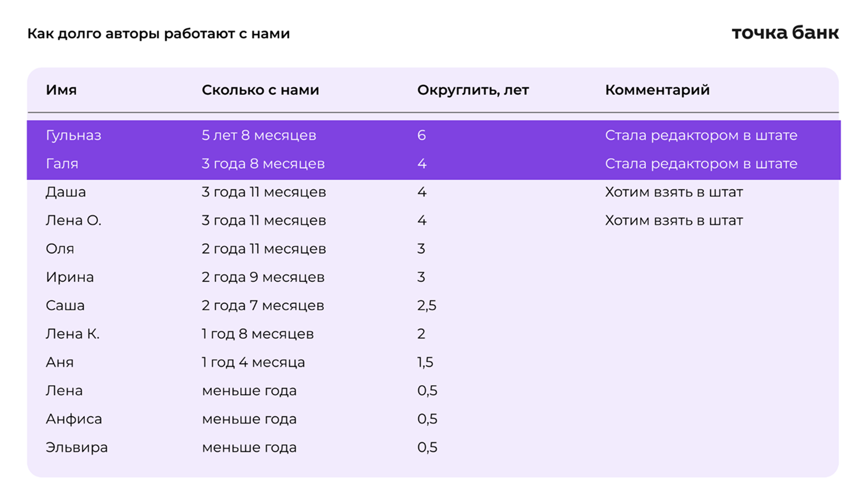The image size is (868, 504).
Task: Click the rounded value «1,5»
Action: [x=425, y=362]
